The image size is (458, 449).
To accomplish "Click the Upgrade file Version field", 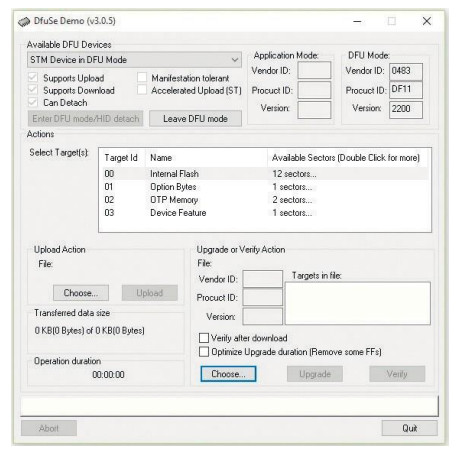I will pos(263,316).
